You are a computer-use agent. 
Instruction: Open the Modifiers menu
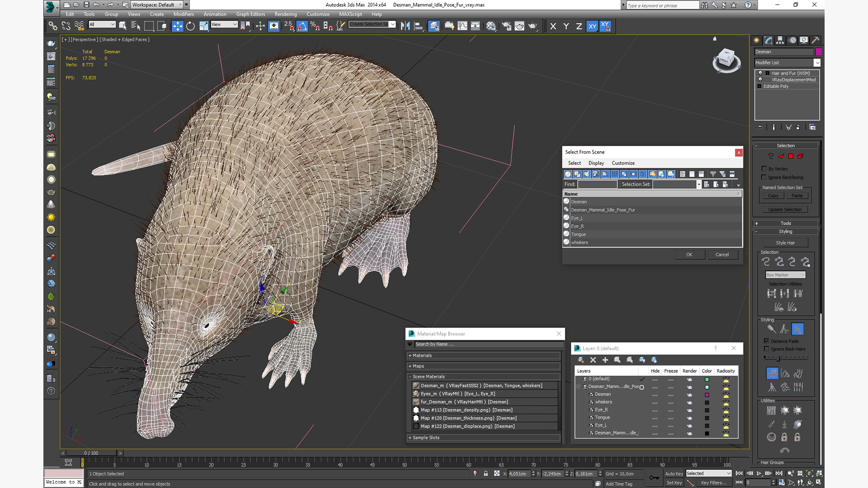184,14
